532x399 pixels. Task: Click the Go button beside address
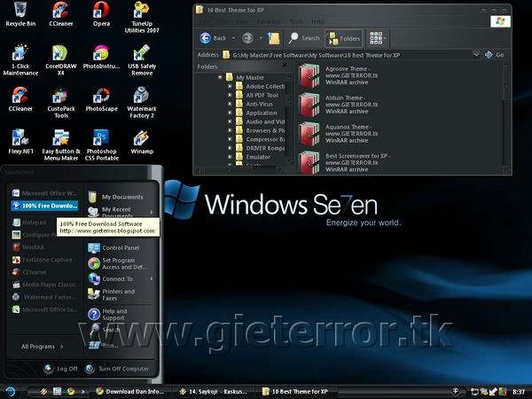point(495,55)
